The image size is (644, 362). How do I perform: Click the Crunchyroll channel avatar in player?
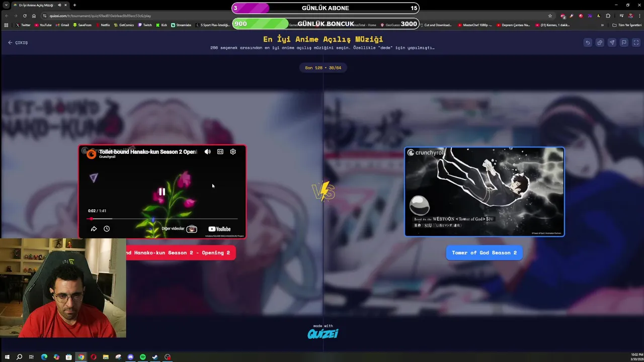pyautogui.click(x=91, y=154)
